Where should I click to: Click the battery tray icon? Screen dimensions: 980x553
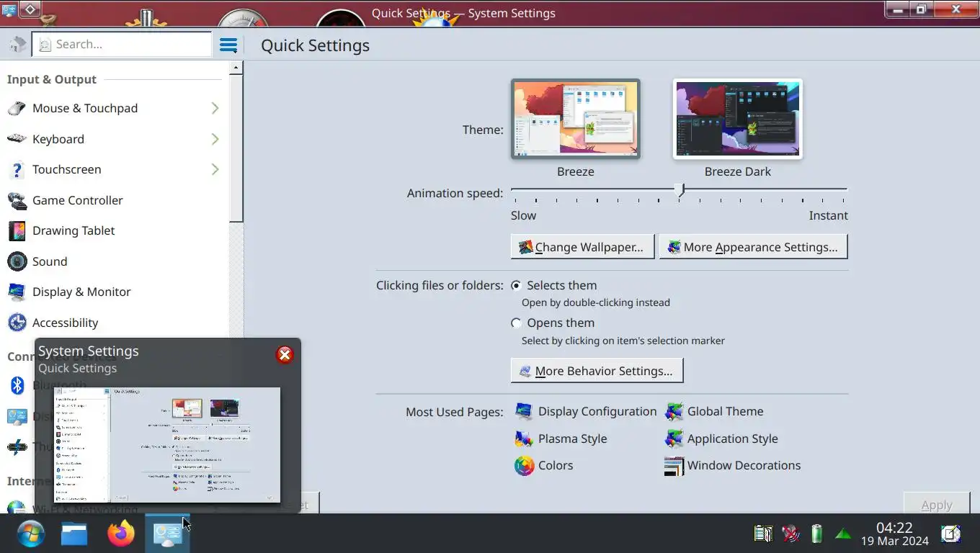816,534
